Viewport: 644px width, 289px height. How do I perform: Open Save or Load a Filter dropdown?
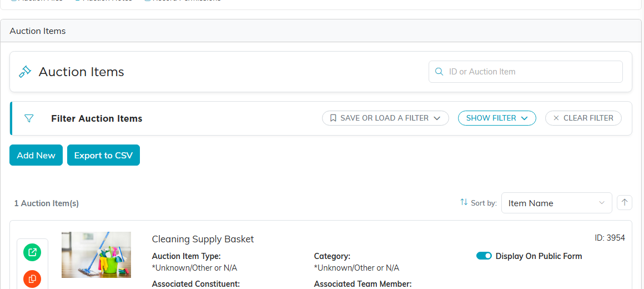pyautogui.click(x=385, y=118)
